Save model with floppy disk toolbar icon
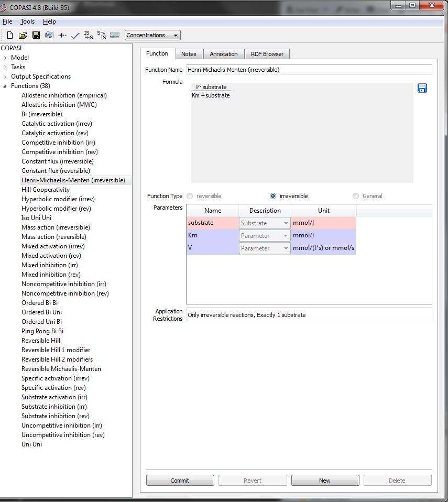 pyautogui.click(x=36, y=36)
